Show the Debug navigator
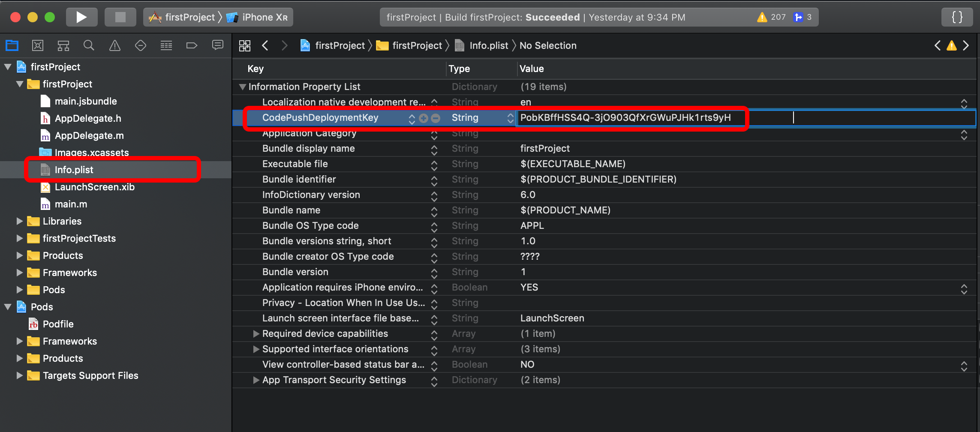Viewport: 980px width, 432px height. click(x=166, y=45)
